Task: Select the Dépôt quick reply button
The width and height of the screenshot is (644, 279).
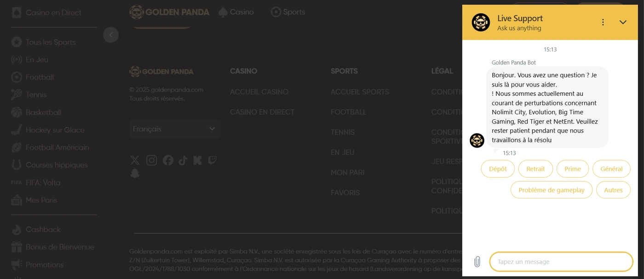Action: click(x=498, y=169)
